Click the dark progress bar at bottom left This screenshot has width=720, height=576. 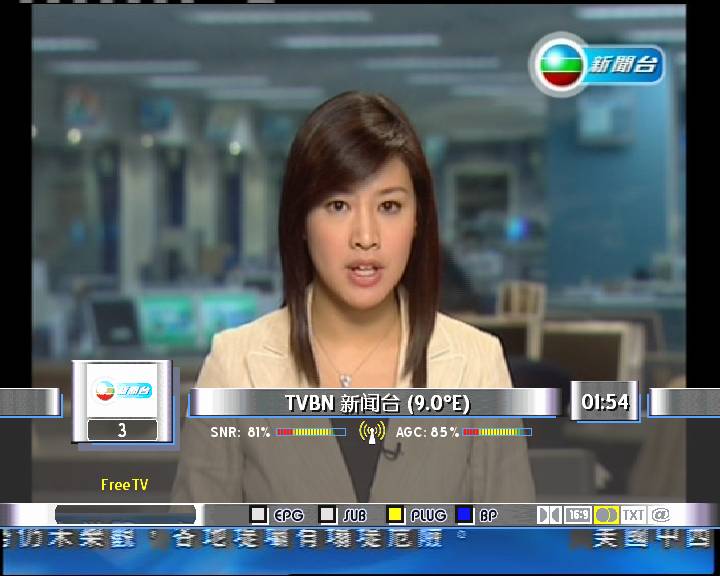click(x=127, y=515)
